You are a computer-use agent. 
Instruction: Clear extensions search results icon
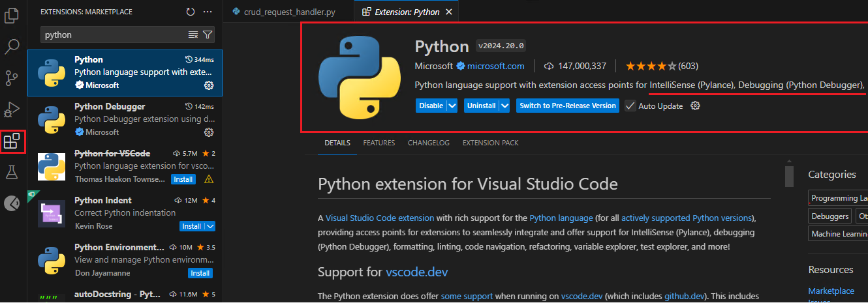(193, 35)
